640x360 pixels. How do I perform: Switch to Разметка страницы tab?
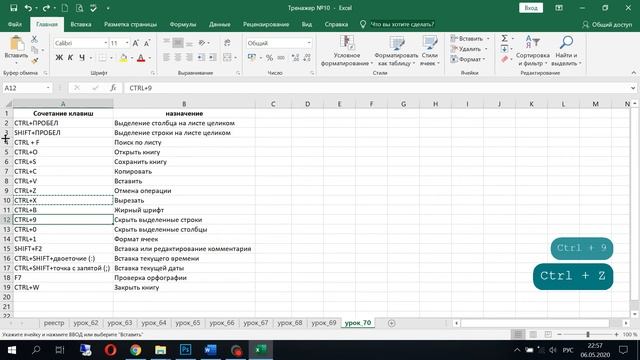130,24
